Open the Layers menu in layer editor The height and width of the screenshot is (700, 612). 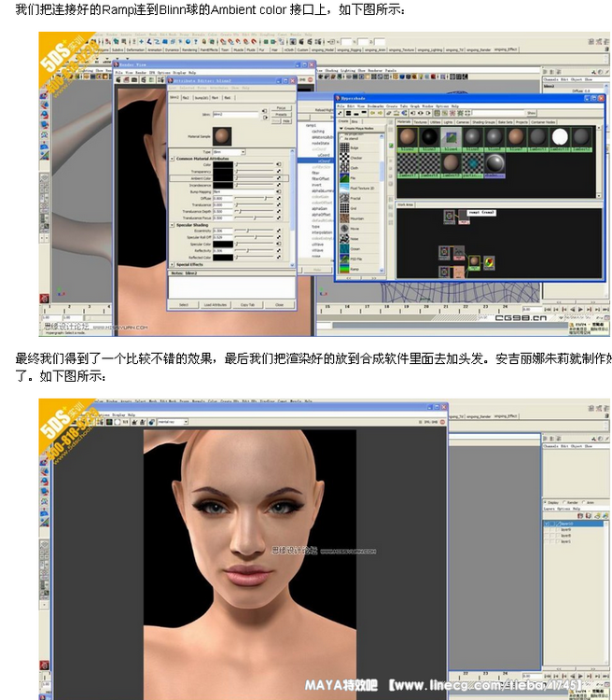point(550,509)
